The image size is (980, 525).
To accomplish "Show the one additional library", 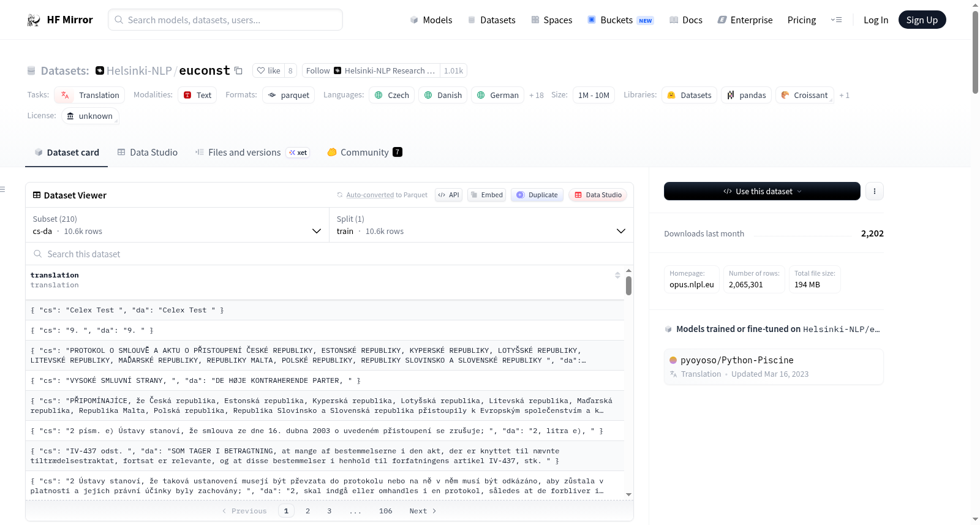I will (x=844, y=95).
